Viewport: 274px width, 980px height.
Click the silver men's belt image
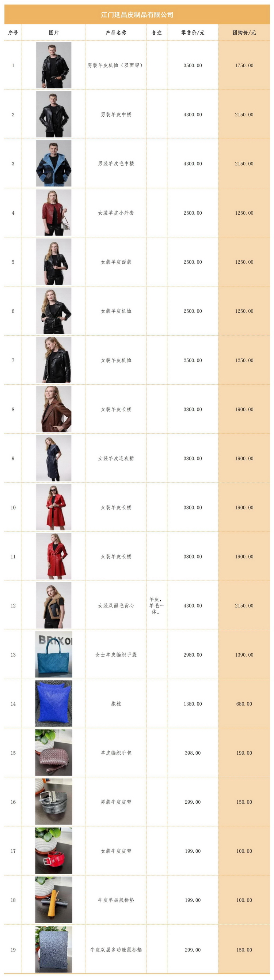click(x=54, y=801)
